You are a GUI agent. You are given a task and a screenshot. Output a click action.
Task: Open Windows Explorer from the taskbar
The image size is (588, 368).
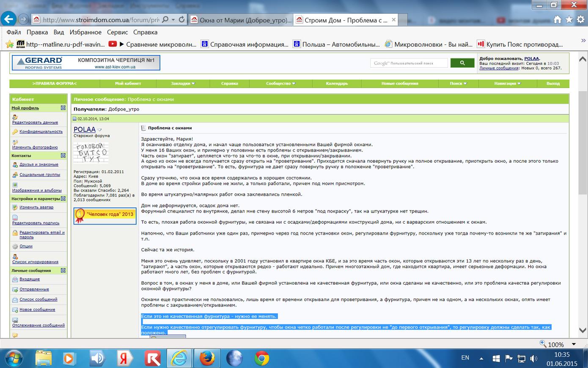click(44, 358)
